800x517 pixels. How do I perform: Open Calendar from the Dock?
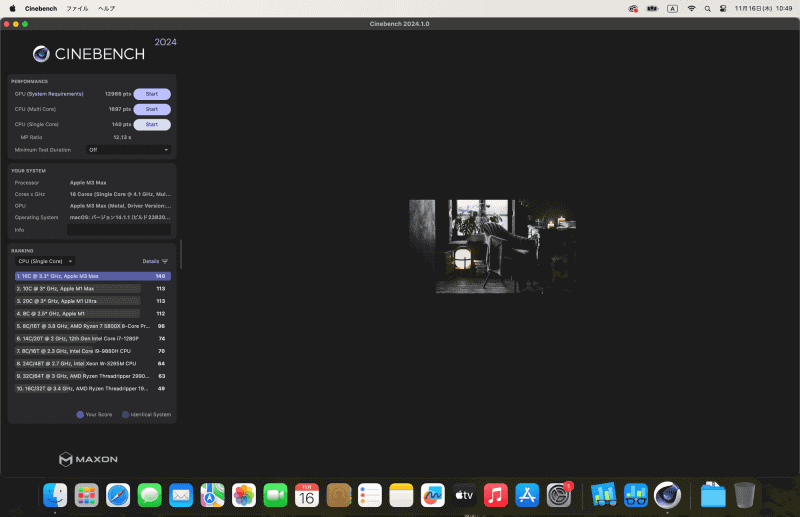[307, 495]
